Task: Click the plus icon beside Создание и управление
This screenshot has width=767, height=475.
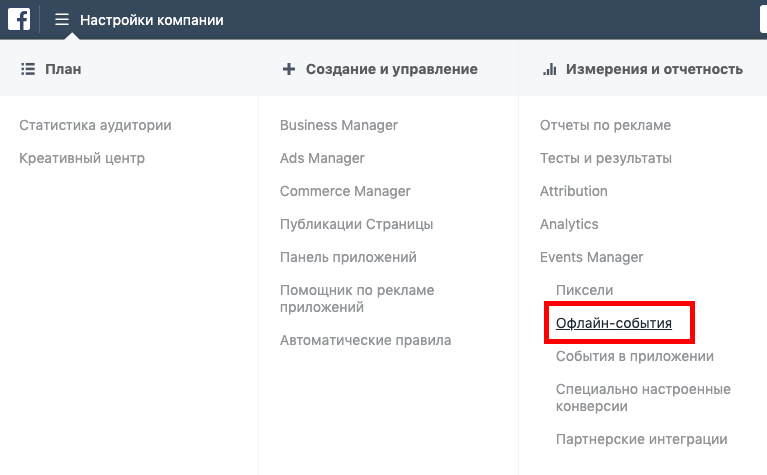Action: [289, 69]
